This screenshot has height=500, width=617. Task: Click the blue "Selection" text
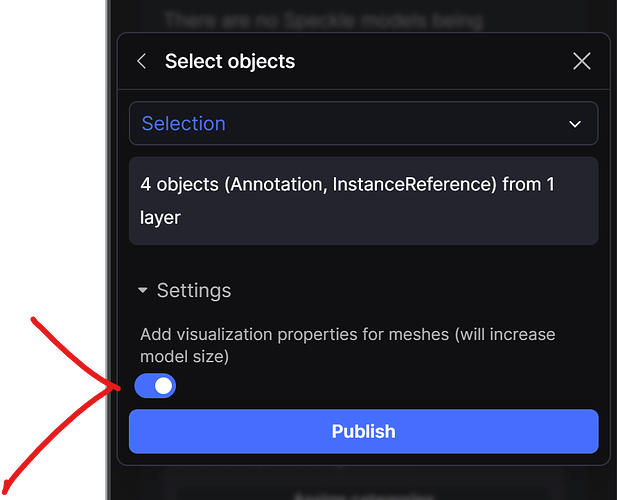[x=183, y=124]
